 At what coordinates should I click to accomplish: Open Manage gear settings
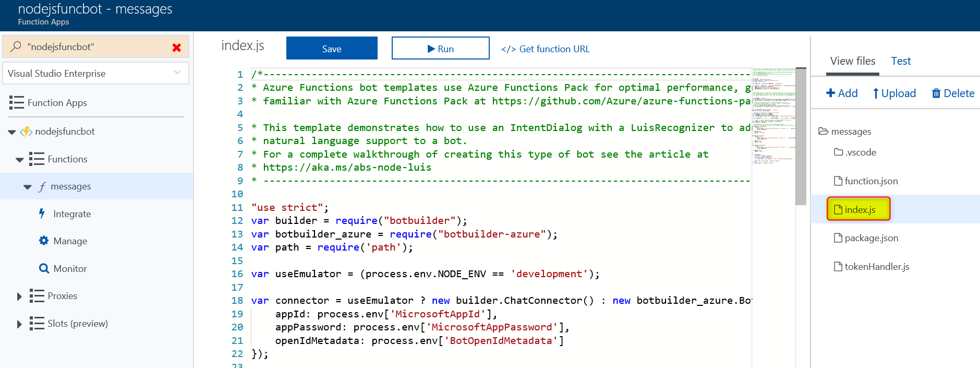[x=44, y=241]
